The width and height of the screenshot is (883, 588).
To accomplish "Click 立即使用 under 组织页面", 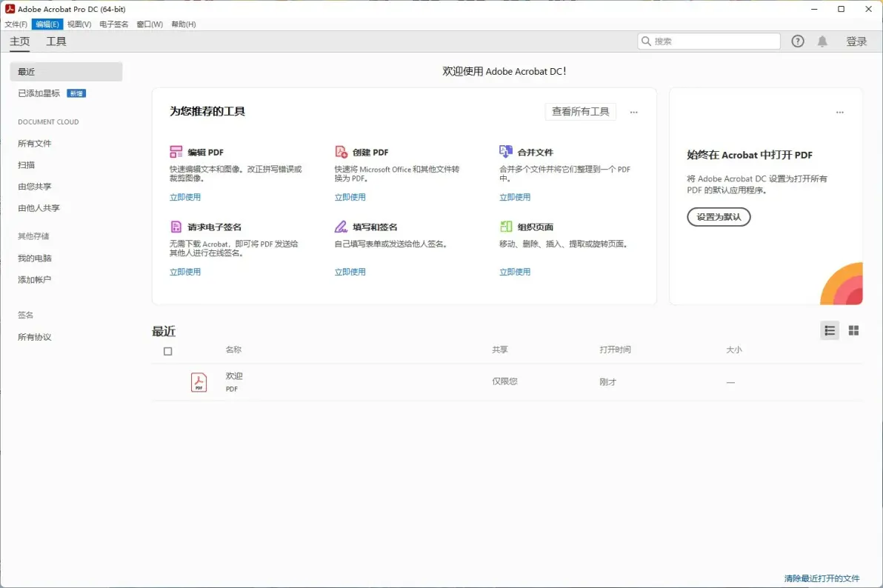I will tap(515, 272).
